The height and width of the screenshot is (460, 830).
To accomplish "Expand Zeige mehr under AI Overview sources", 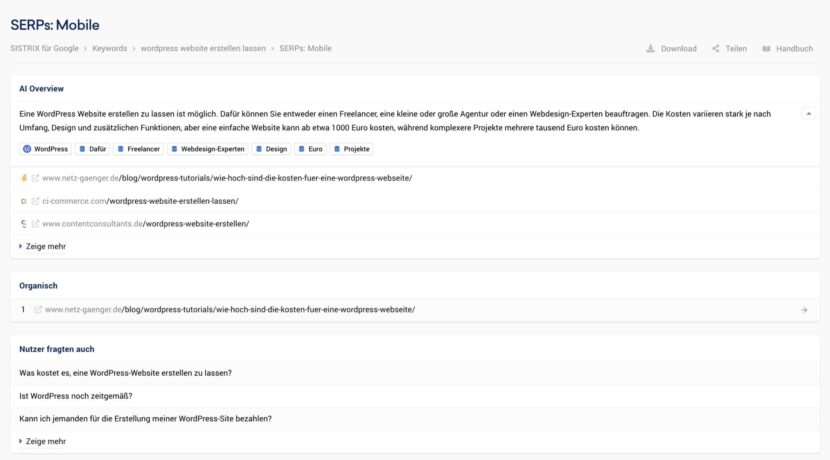I will [x=42, y=247].
